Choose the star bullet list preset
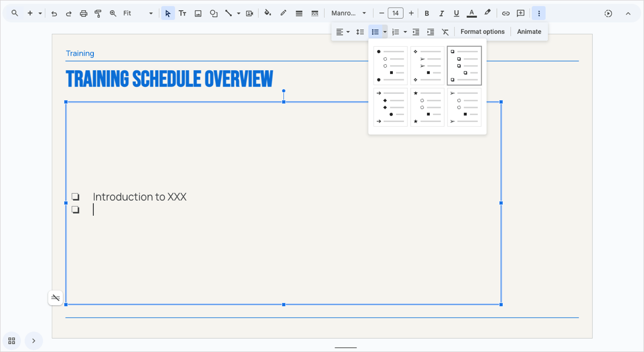The width and height of the screenshot is (644, 352). pyautogui.click(x=427, y=107)
